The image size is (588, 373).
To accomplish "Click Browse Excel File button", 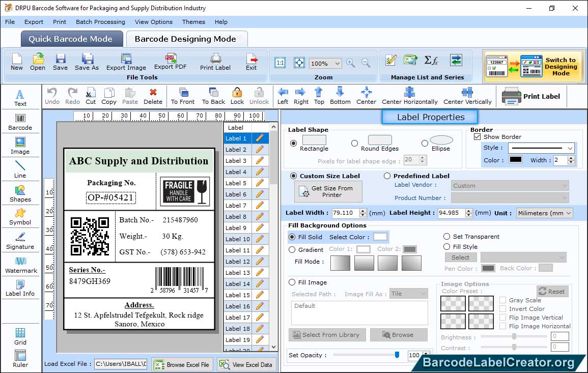I will click(182, 364).
